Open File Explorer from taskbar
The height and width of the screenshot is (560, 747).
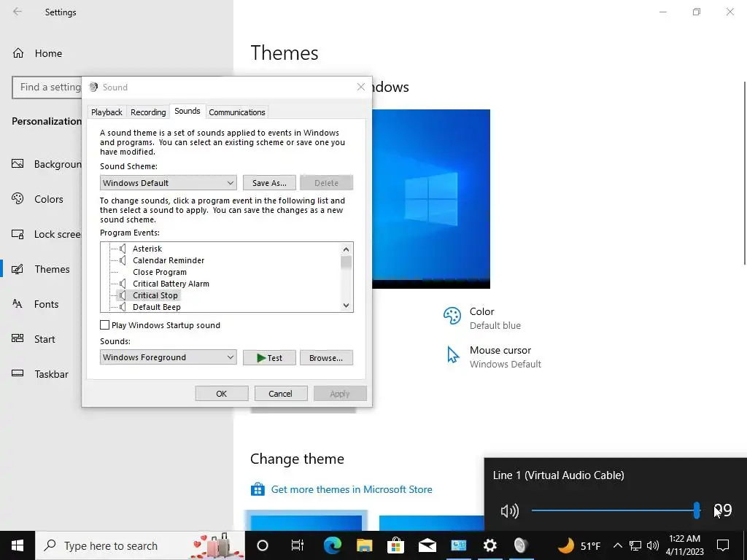pos(365,545)
